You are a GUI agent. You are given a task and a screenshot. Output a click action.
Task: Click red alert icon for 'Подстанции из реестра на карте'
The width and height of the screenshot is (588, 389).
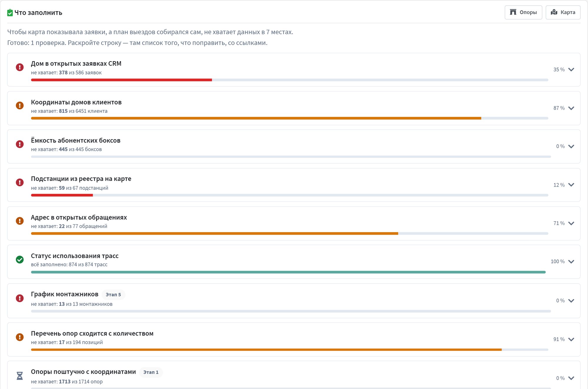(x=20, y=182)
